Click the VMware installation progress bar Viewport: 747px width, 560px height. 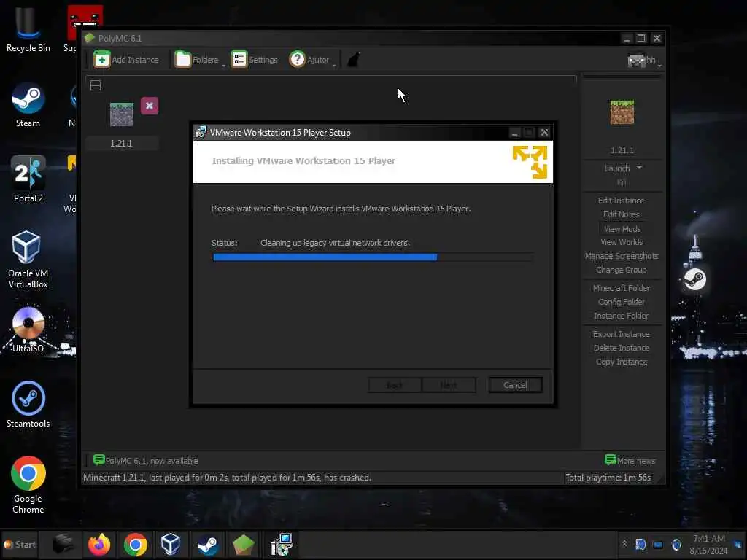pyautogui.click(x=373, y=257)
